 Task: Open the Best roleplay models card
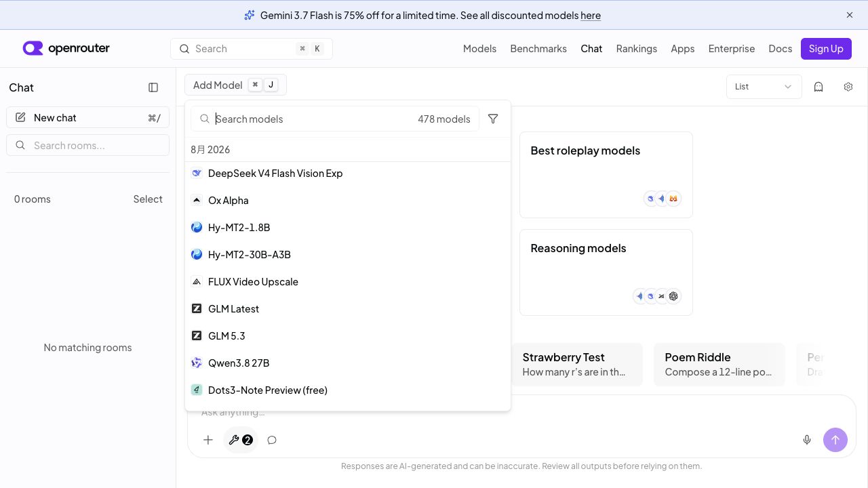(606, 175)
